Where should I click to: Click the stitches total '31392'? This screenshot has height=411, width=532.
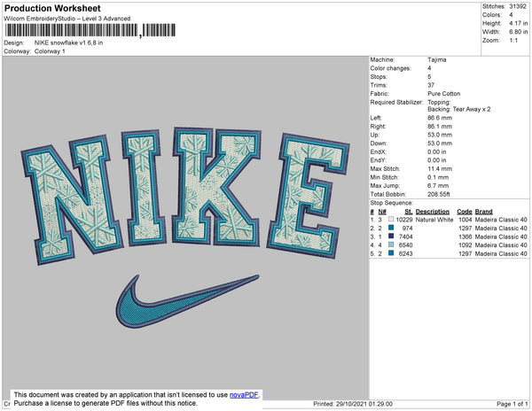click(518, 6)
